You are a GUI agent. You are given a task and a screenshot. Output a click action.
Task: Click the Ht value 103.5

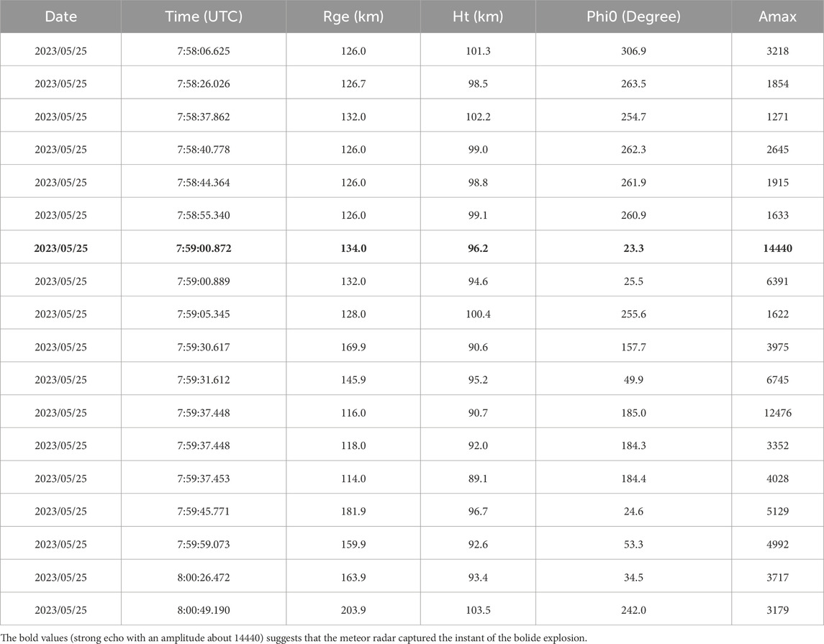pos(477,609)
